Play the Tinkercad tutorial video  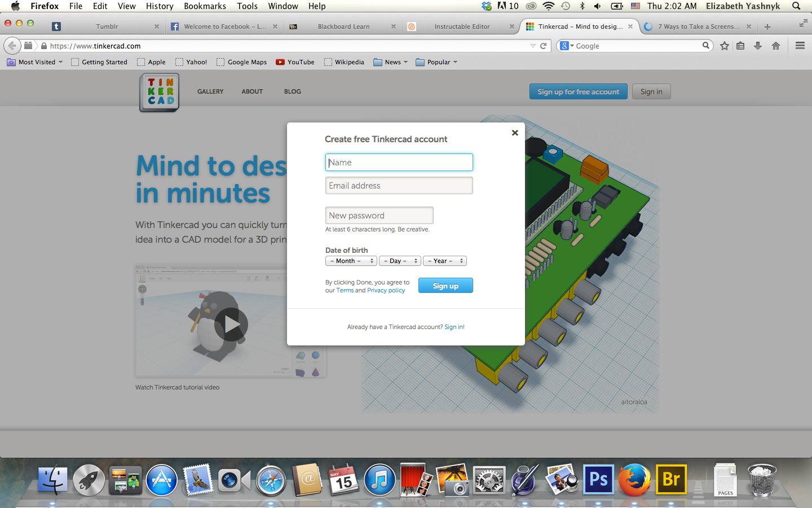click(x=231, y=324)
